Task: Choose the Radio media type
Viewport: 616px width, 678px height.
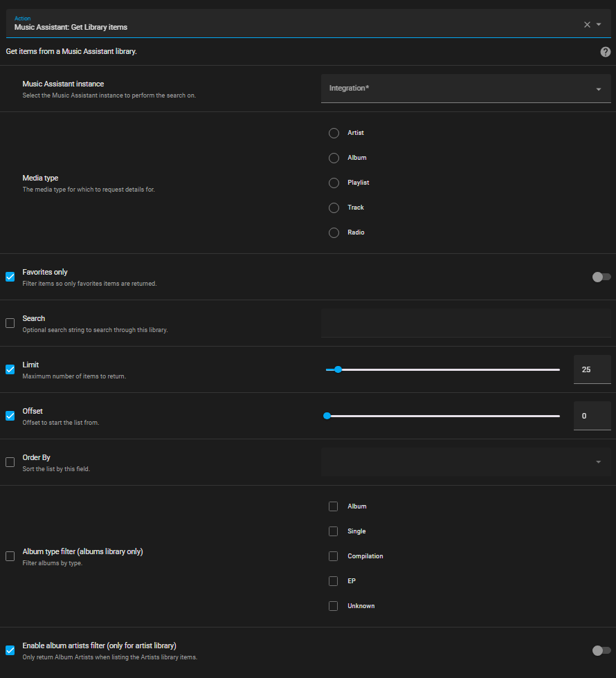Action: point(334,232)
